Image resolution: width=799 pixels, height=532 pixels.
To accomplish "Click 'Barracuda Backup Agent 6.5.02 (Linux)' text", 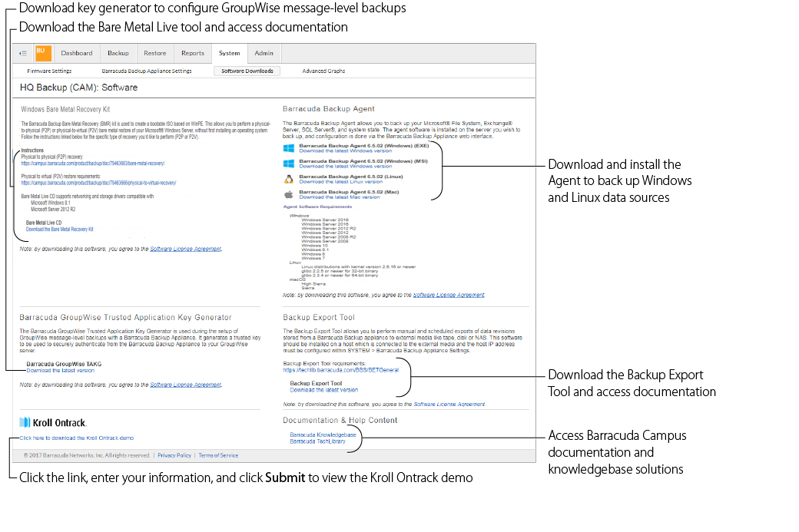I will [351, 176].
